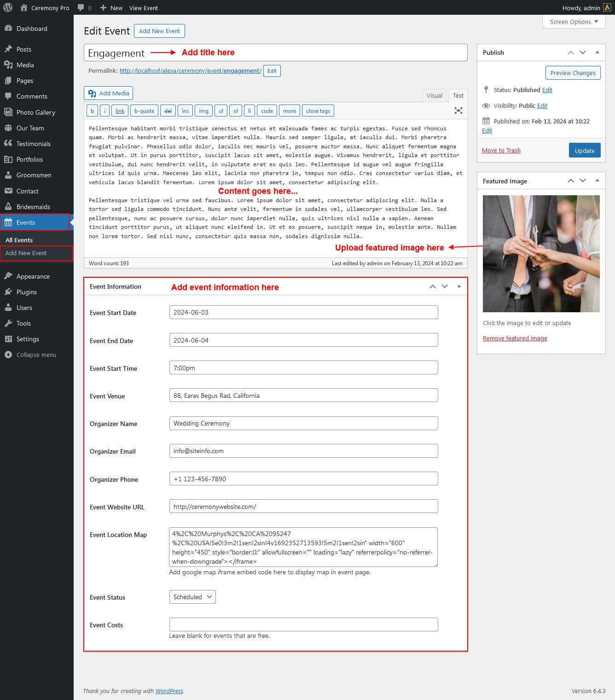Viewport: 615px width, 700px height.
Task: Toggle Featured image panel collapse triangle
Action: click(597, 181)
